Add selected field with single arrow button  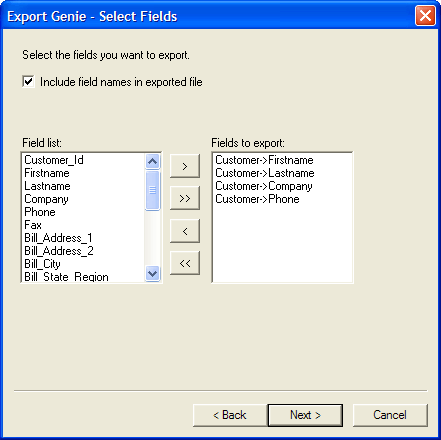click(185, 166)
